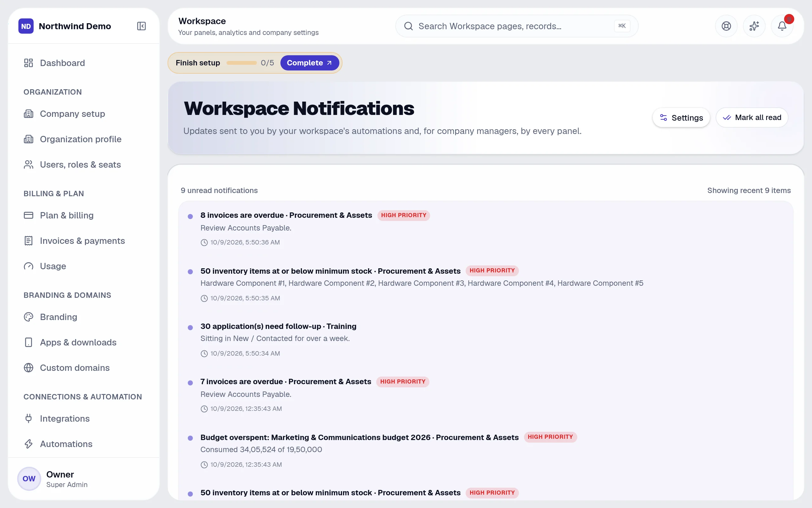The image size is (812, 508).
Task: Click "Hardware Component #1" description line
Action: (x=422, y=283)
